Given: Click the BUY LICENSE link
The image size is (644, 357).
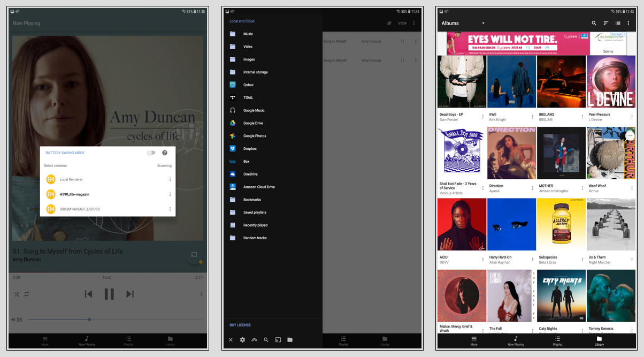Looking at the screenshot, I should tap(240, 325).
